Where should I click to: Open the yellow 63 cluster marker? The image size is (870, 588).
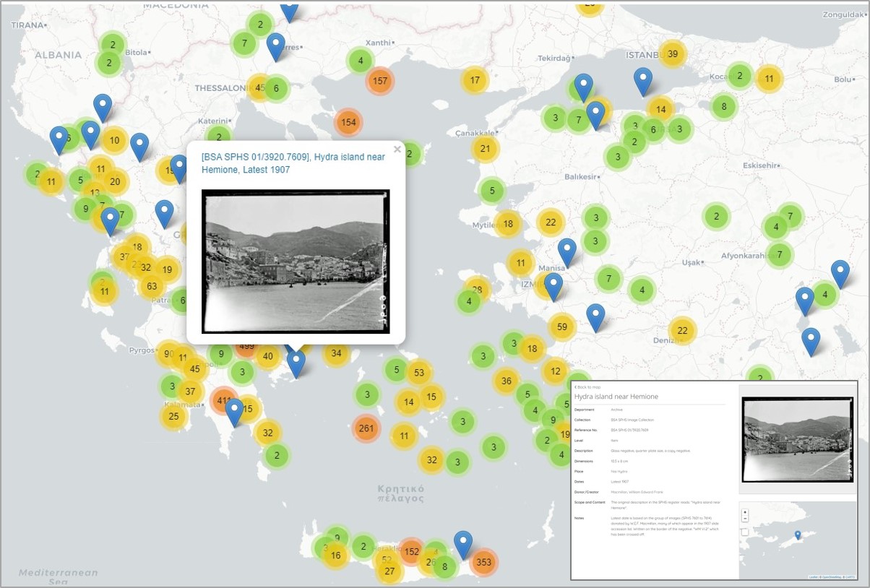point(152,286)
